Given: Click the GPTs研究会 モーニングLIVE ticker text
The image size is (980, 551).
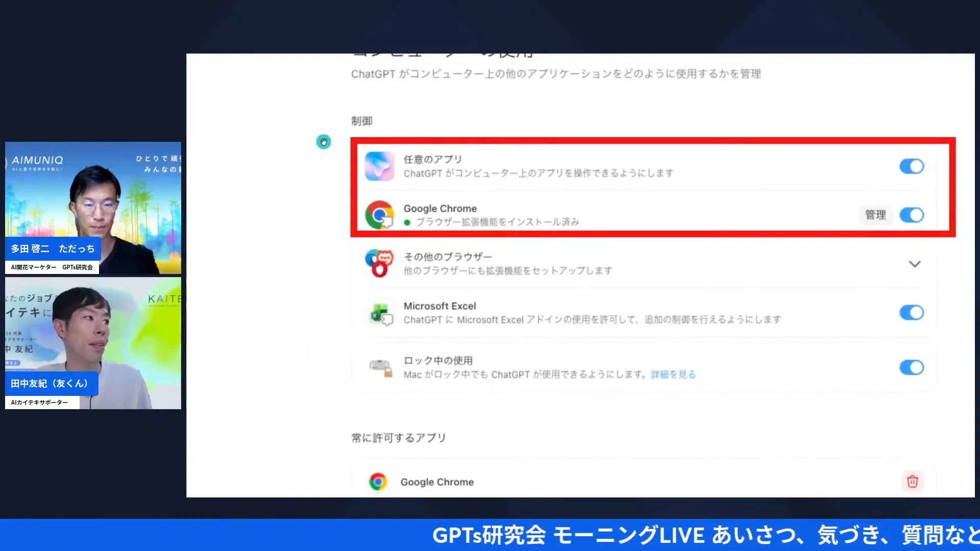Looking at the screenshot, I should click(x=706, y=535).
